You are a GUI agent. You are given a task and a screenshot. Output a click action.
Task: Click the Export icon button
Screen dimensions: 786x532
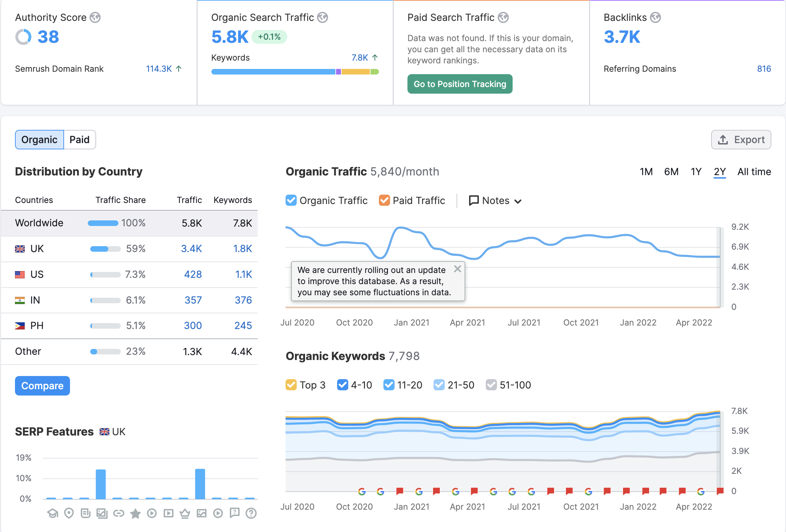[741, 140]
